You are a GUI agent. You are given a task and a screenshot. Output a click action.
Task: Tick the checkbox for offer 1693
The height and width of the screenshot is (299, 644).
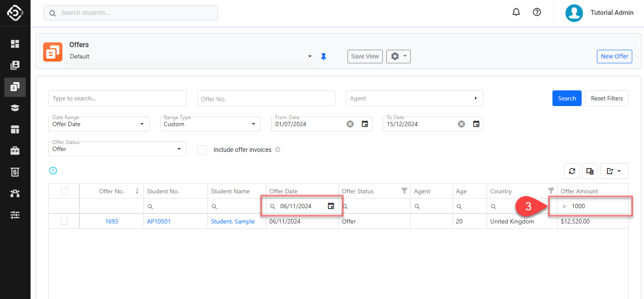pyautogui.click(x=64, y=221)
